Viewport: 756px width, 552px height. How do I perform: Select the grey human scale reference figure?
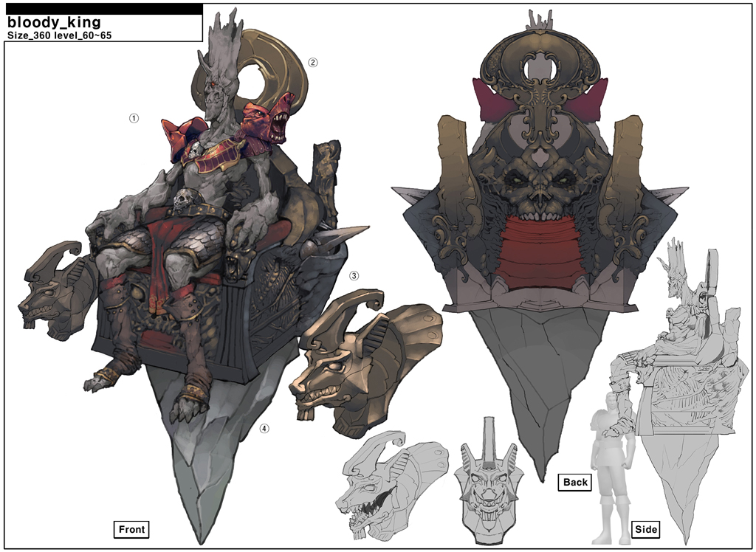click(610, 465)
